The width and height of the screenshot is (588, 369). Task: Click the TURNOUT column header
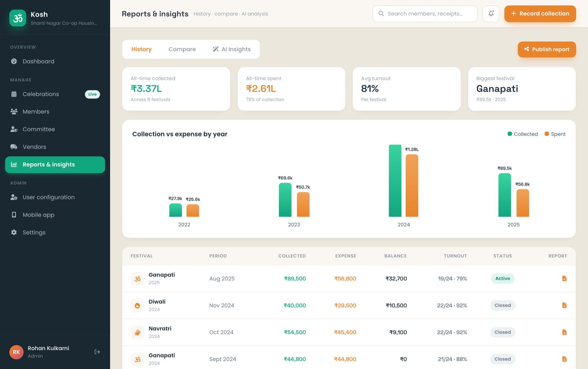coord(455,256)
